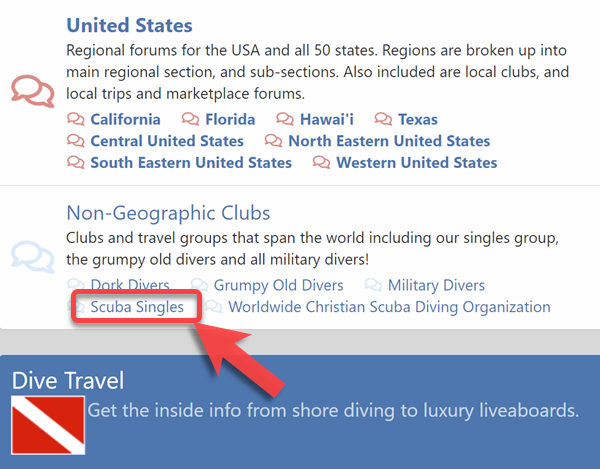The image size is (600, 469).
Task: Click the bubble icon beside Military Divers
Action: pos(373,286)
